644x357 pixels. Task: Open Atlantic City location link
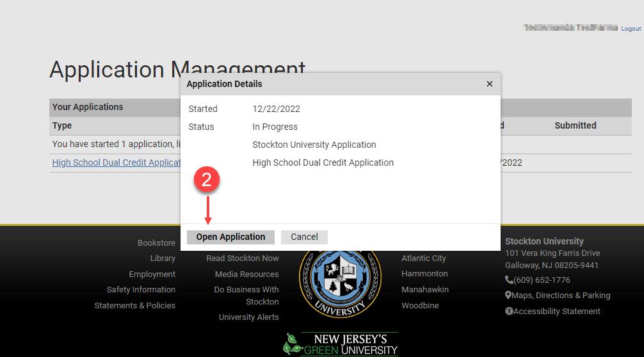coord(423,258)
